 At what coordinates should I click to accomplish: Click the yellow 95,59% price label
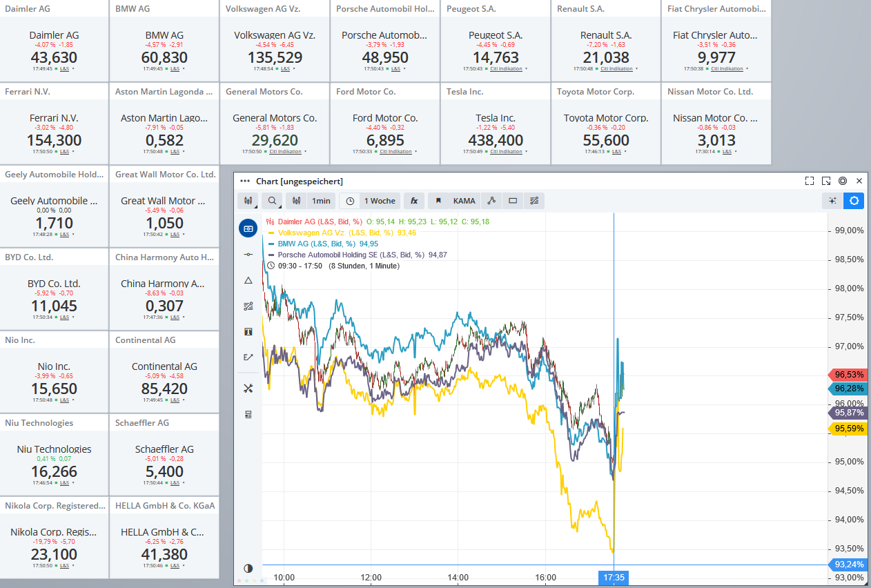point(848,429)
